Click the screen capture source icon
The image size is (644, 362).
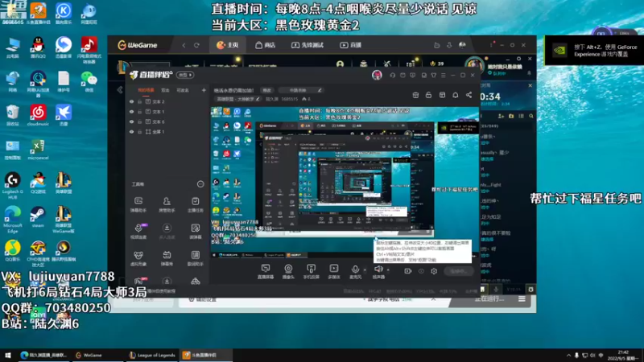coord(266,271)
